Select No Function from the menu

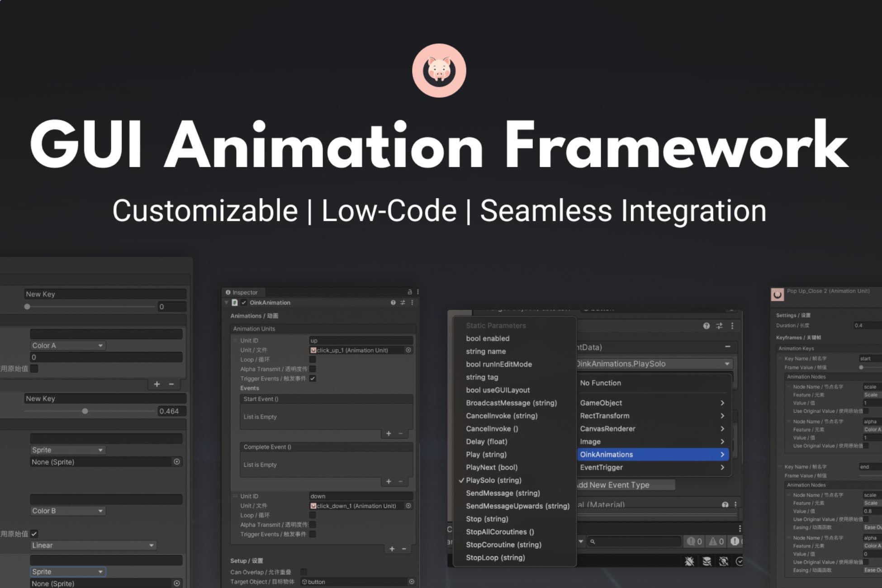(600, 383)
